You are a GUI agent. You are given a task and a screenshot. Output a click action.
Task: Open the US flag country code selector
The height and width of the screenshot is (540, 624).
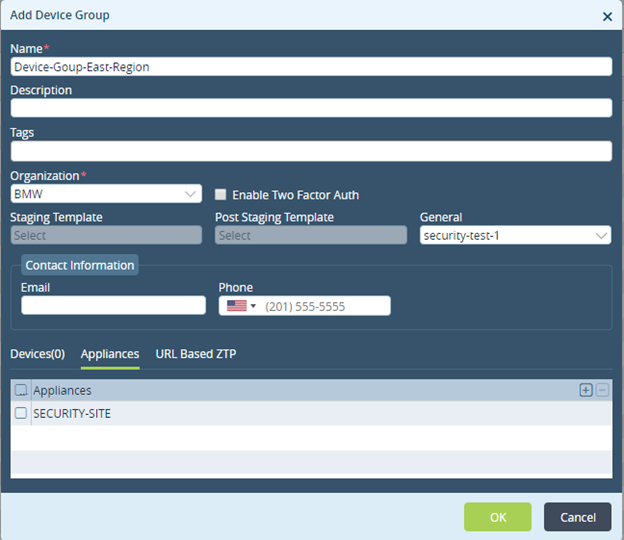click(241, 306)
